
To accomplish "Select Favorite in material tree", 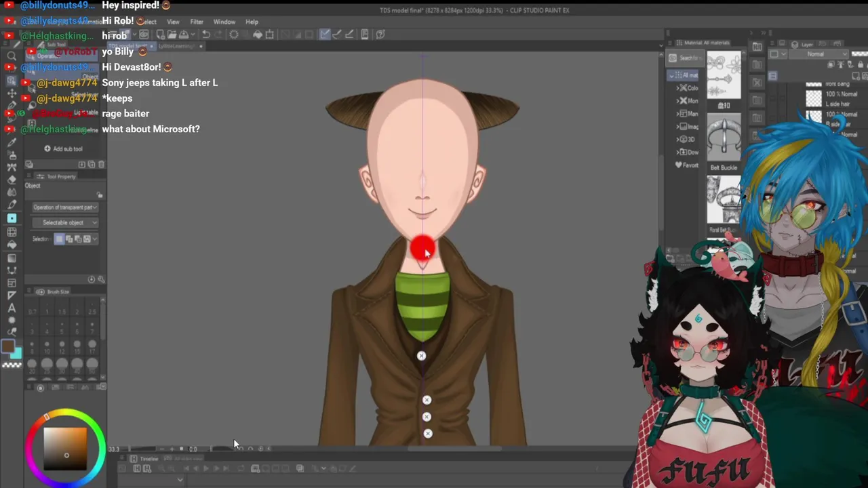I will [686, 165].
